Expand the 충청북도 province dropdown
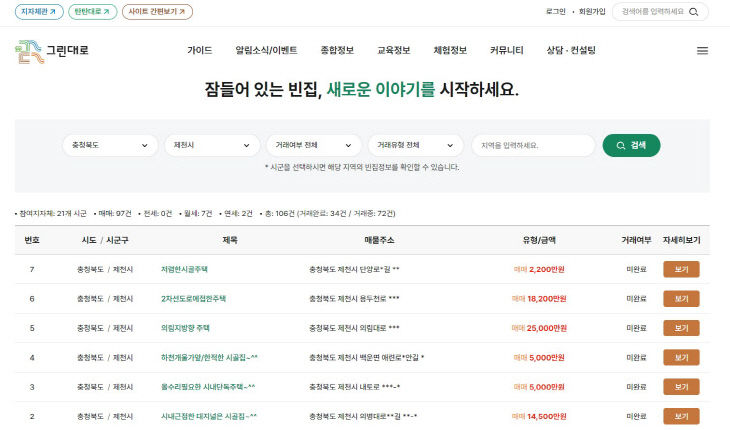Viewport: 730px width, 430px height. [x=110, y=145]
